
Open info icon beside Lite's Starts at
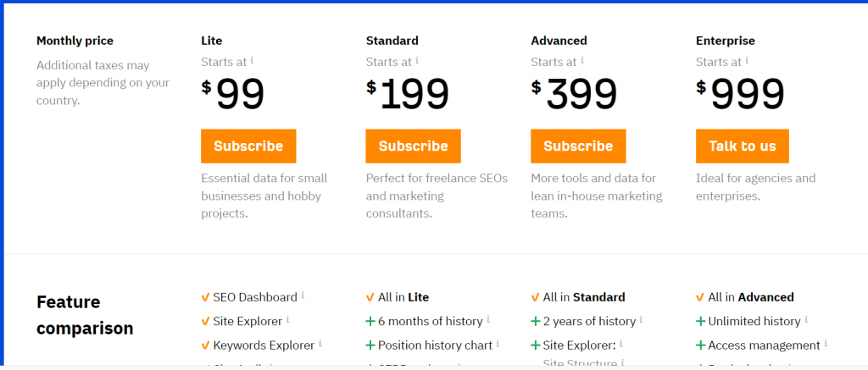[x=253, y=61]
